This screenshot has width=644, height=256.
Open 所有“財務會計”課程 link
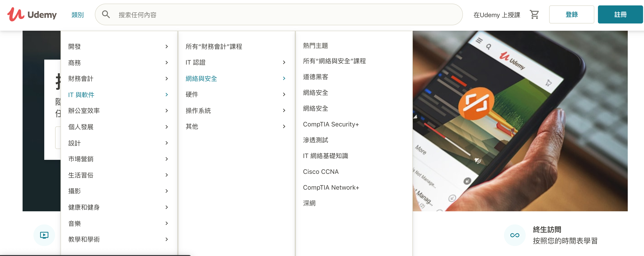click(x=214, y=47)
